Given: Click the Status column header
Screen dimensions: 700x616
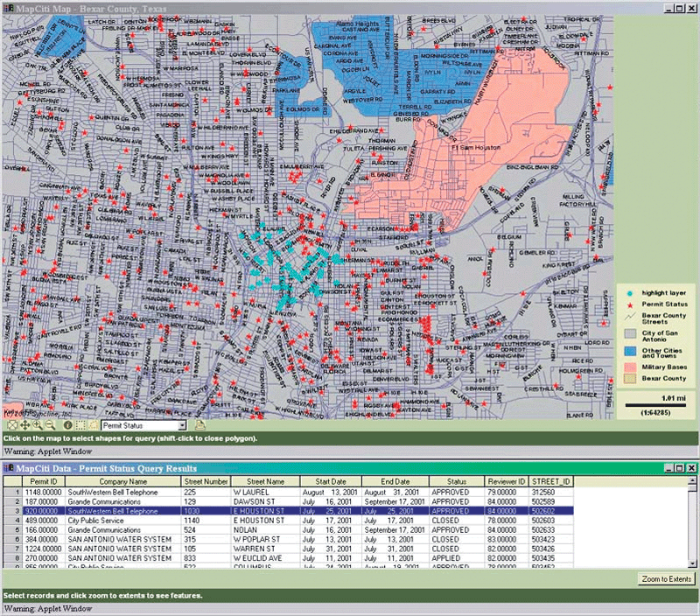Looking at the screenshot, I should pos(456,481).
